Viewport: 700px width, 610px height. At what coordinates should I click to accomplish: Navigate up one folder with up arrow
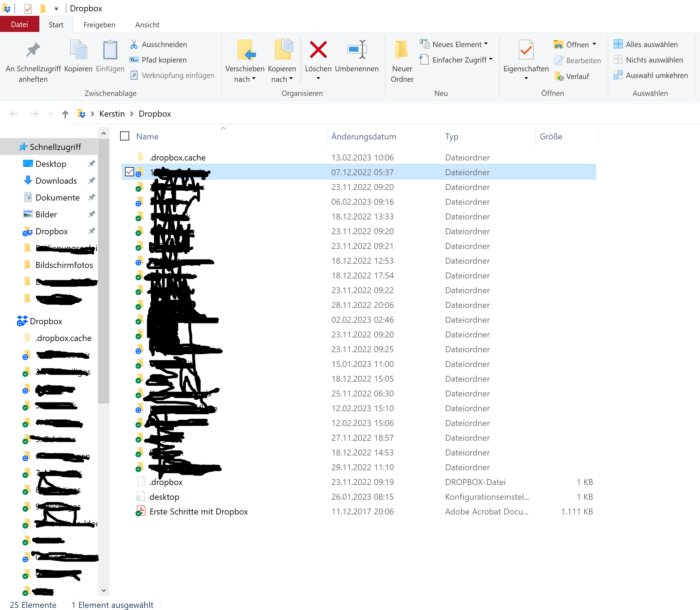(65, 114)
